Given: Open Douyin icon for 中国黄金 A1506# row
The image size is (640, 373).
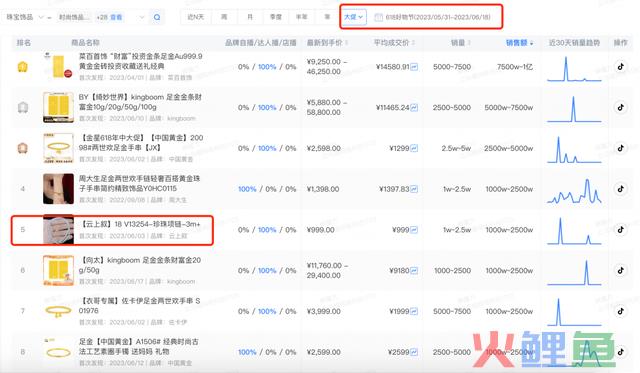Looking at the screenshot, I should [620, 352].
